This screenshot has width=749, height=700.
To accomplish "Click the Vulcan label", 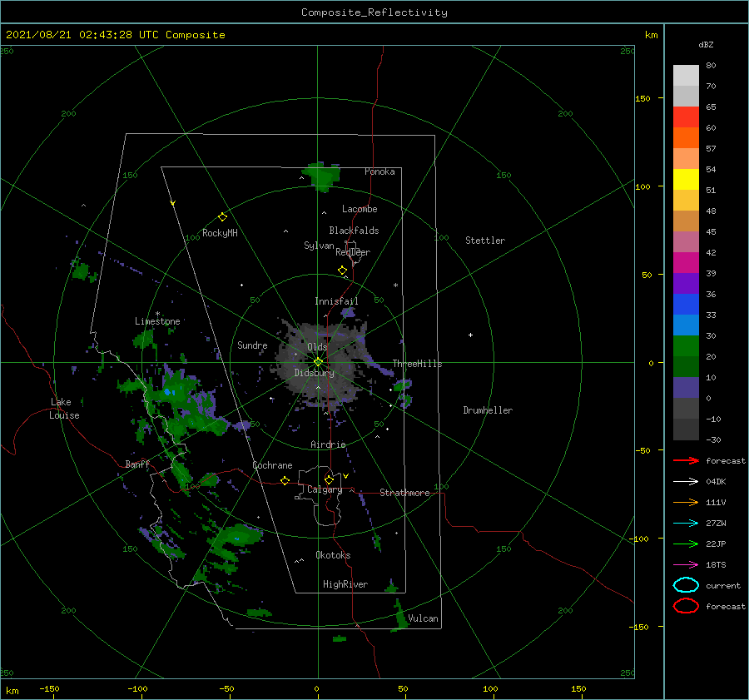I will click(x=423, y=618).
